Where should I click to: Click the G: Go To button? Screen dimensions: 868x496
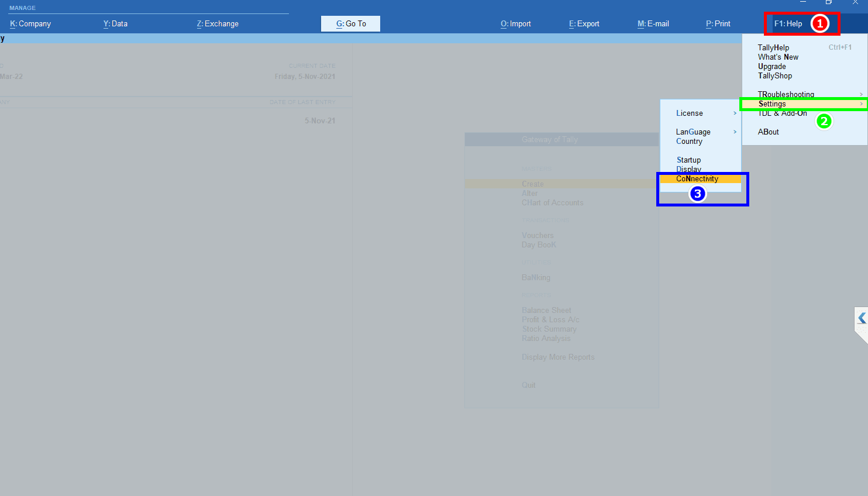(351, 24)
